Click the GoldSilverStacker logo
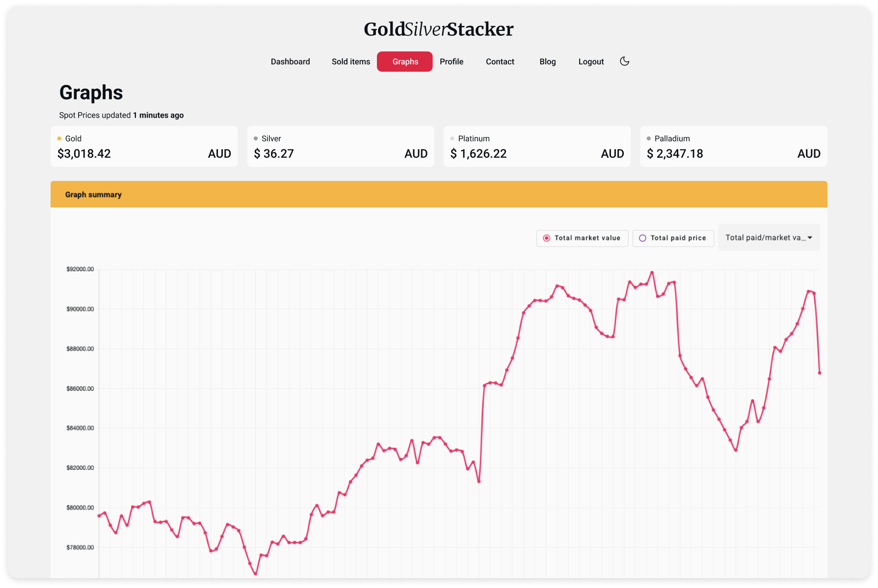Screen dimensions: 878x588 pos(438,29)
